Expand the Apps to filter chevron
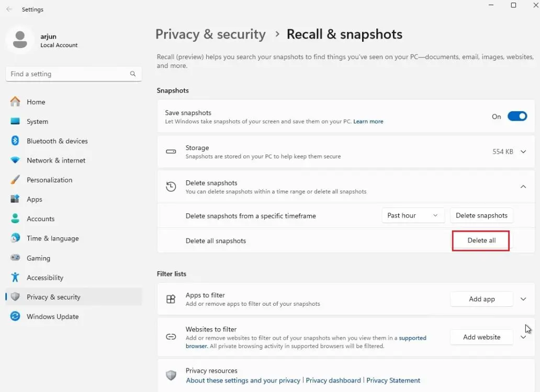Viewport: 540px width, 392px height. click(523, 299)
